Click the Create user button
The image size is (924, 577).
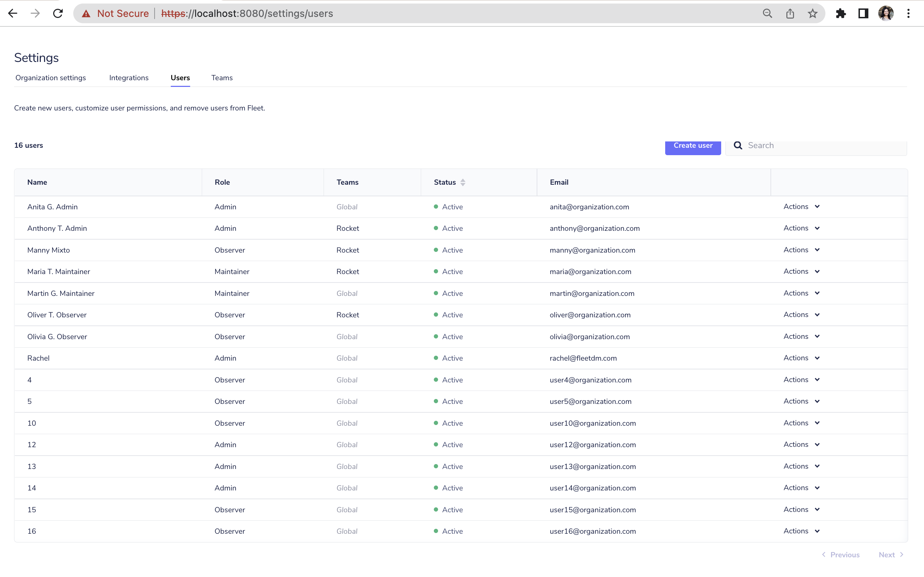click(x=693, y=145)
